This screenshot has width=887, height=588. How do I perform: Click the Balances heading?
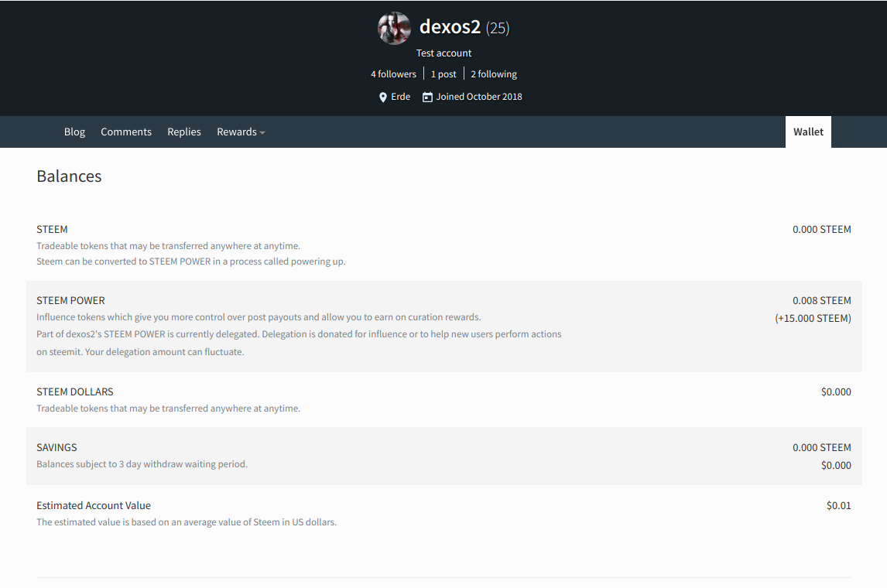coord(69,176)
